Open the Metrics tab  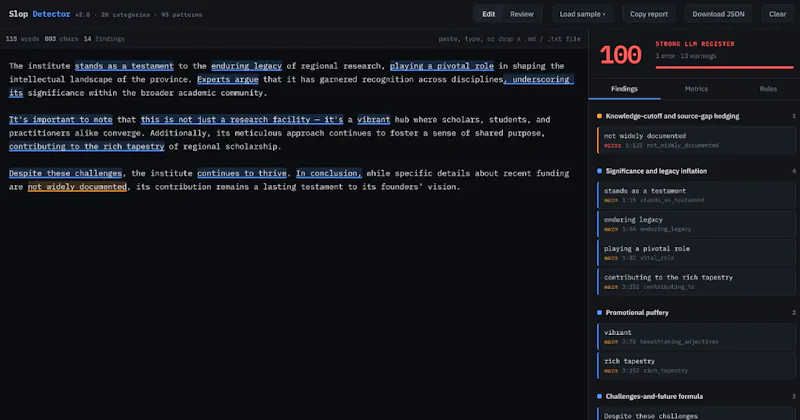(696, 89)
